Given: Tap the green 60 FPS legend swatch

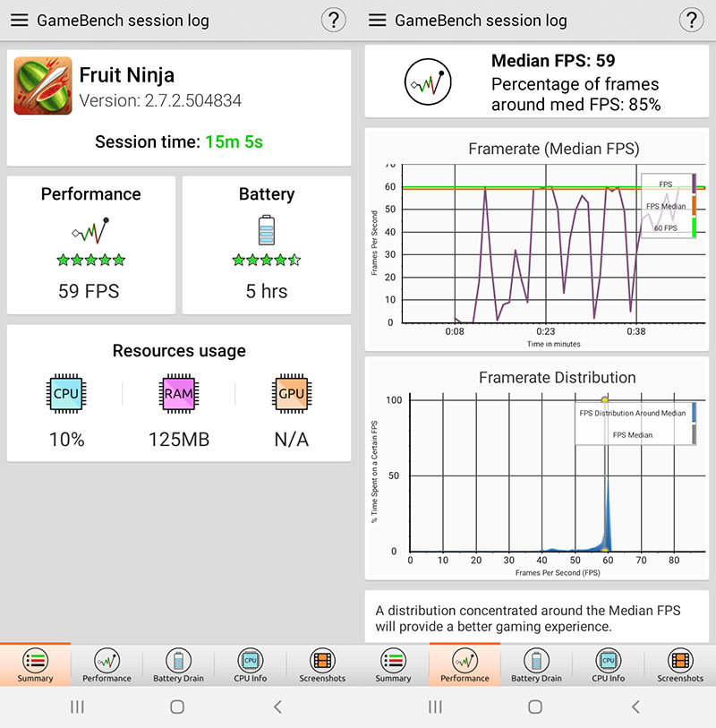Looking at the screenshot, I should [694, 227].
